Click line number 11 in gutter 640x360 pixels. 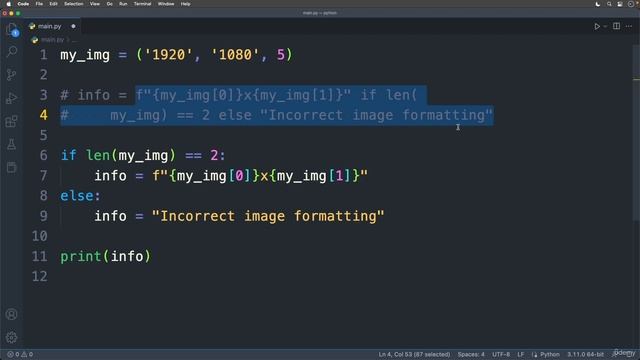pos(40,256)
